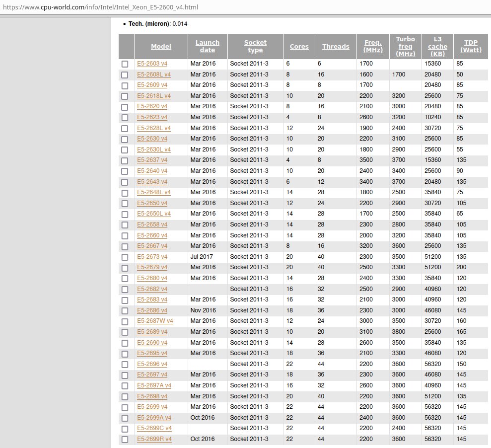Tick the E5-2620 v4 row checkbox

tap(125, 107)
